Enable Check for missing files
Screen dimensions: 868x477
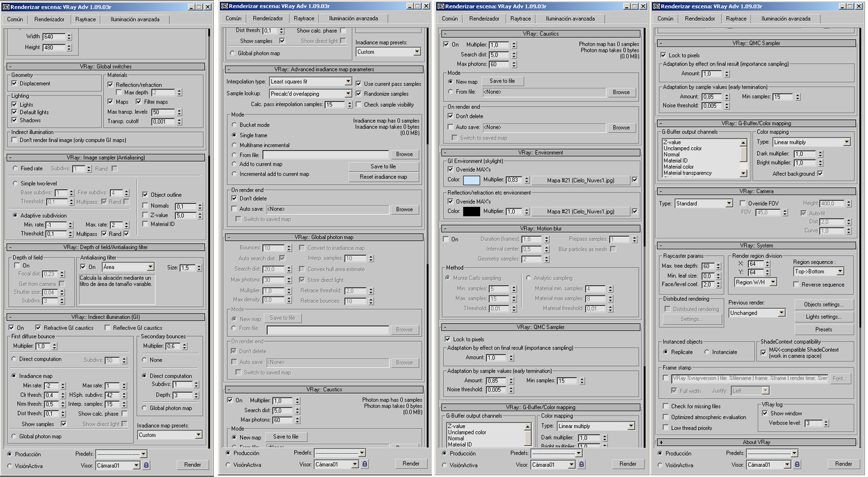click(666, 407)
